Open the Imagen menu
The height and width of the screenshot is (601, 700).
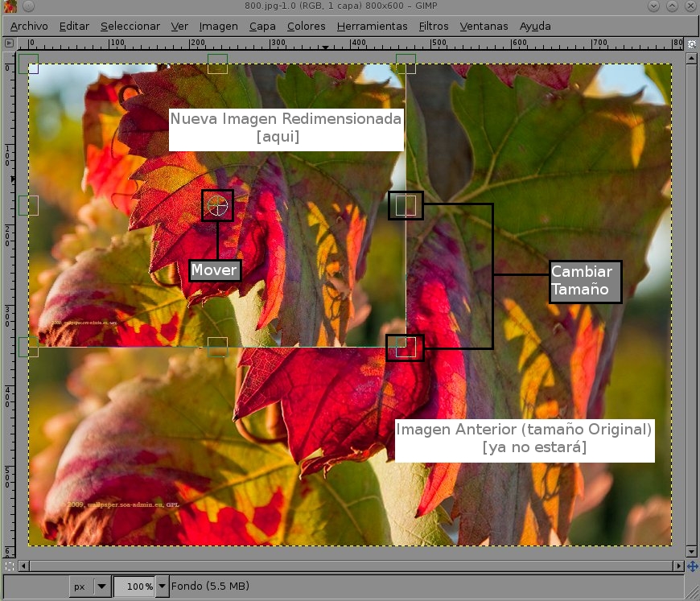tap(218, 27)
